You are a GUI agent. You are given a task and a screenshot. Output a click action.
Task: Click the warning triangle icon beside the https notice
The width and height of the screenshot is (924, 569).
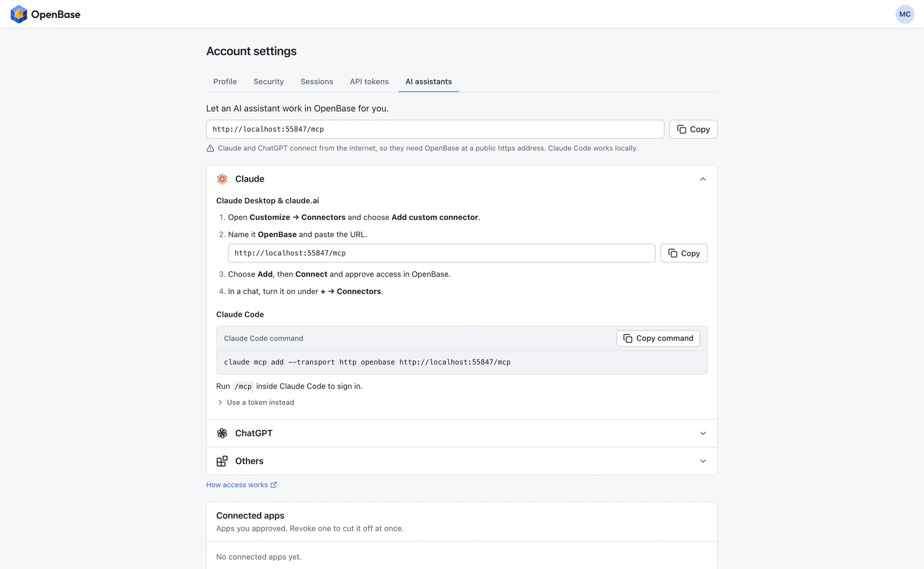coord(210,148)
